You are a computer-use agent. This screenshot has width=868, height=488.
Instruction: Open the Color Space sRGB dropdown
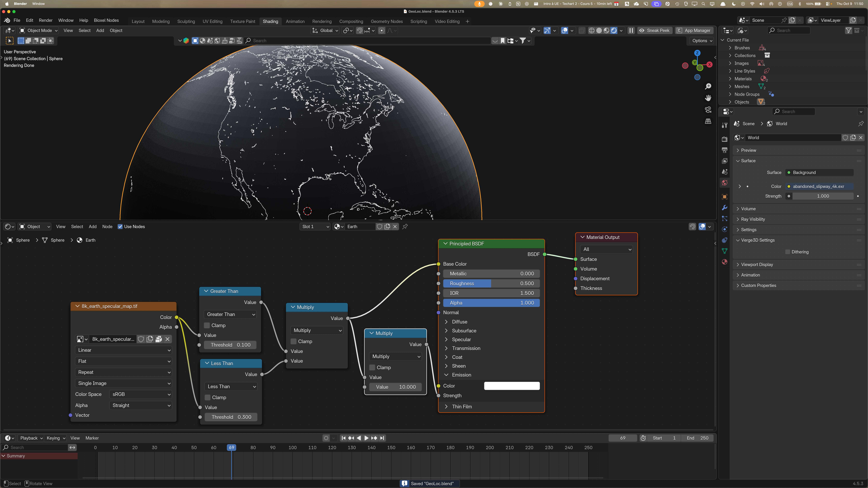coord(141,394)
